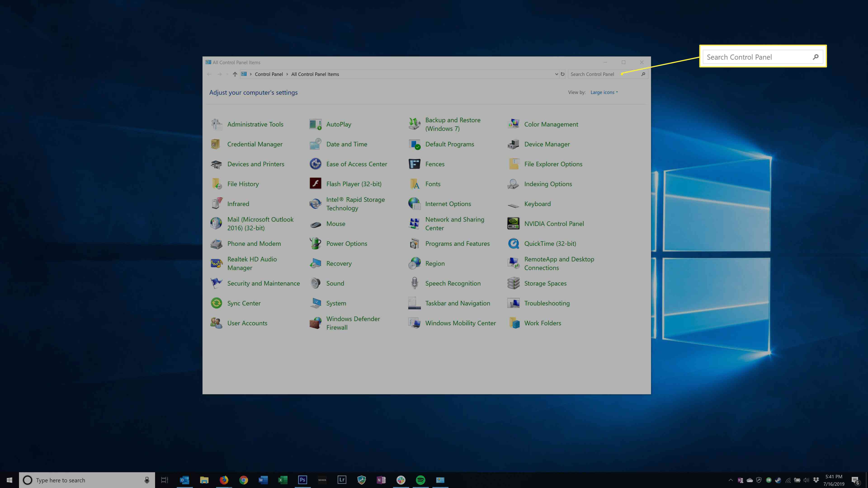
Task: Open the Storage Spaces icon
Action: pos(513,283)
